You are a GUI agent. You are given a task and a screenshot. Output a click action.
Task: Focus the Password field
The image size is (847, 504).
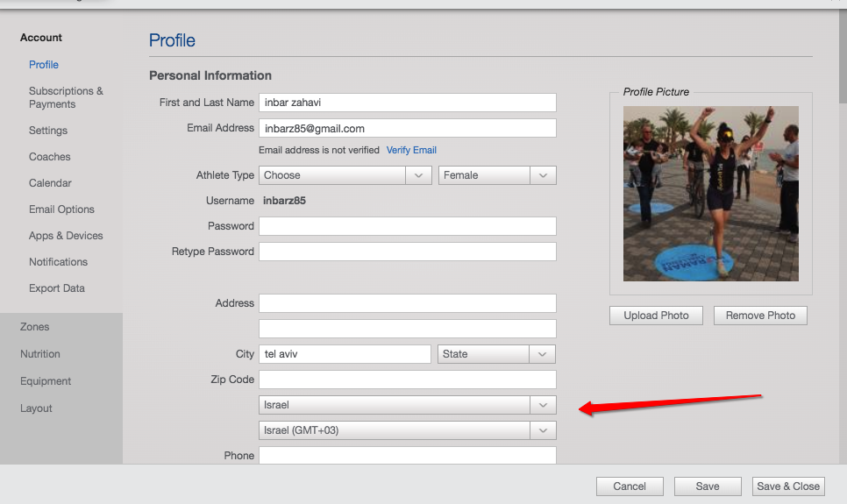click(x=408, y=226)
